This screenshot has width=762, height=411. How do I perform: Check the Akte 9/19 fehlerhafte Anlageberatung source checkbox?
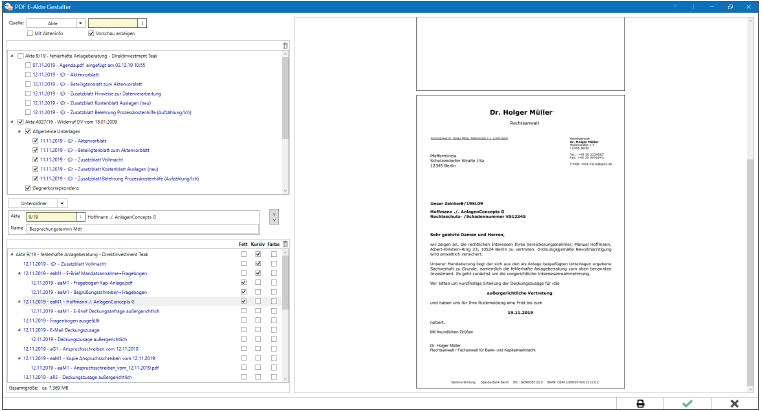(20, 56)
